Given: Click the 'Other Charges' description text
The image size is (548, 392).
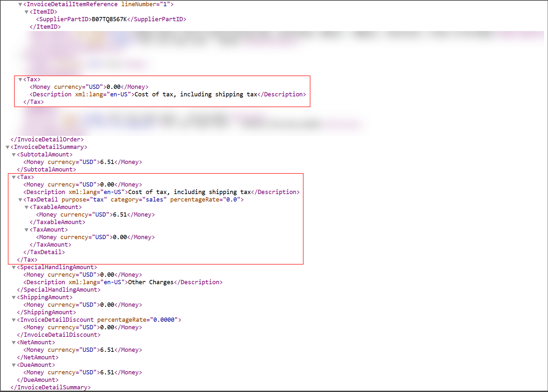Looking at the screenshot, I should tap(151, 282).
